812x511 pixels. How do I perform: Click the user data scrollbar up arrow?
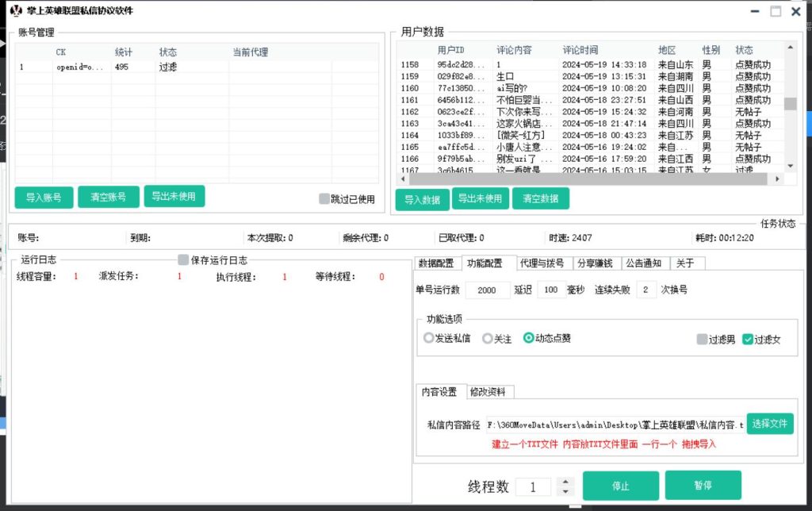(x=790, y=48)
